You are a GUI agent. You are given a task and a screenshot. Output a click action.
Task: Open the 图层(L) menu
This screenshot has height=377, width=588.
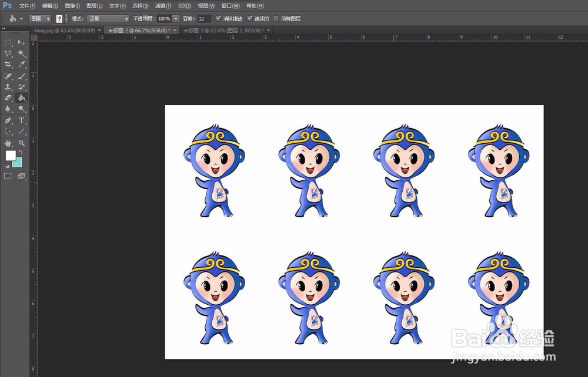click(x=95, y=6)
